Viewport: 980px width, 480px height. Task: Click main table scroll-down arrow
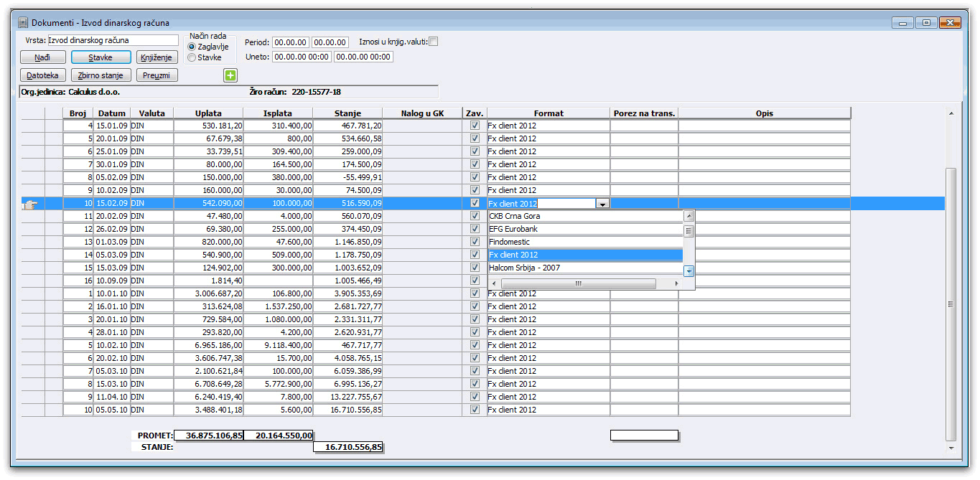(951, 448)
